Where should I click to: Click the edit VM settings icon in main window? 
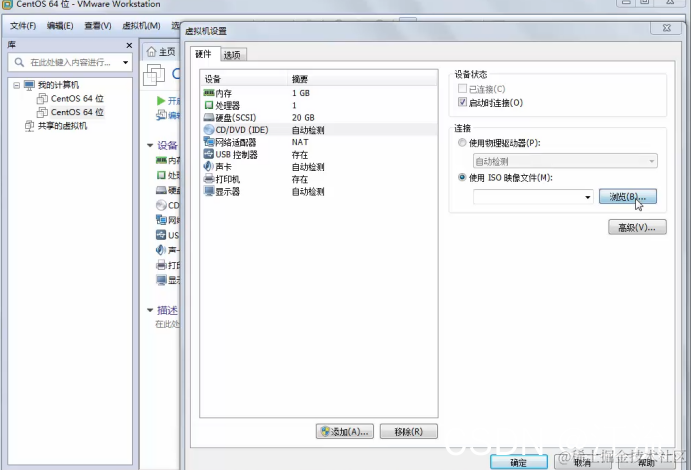[161, 115]
